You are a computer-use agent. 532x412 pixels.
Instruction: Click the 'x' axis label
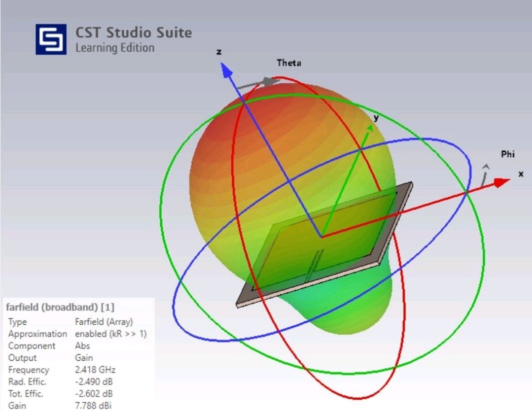(x=521, y=174)
